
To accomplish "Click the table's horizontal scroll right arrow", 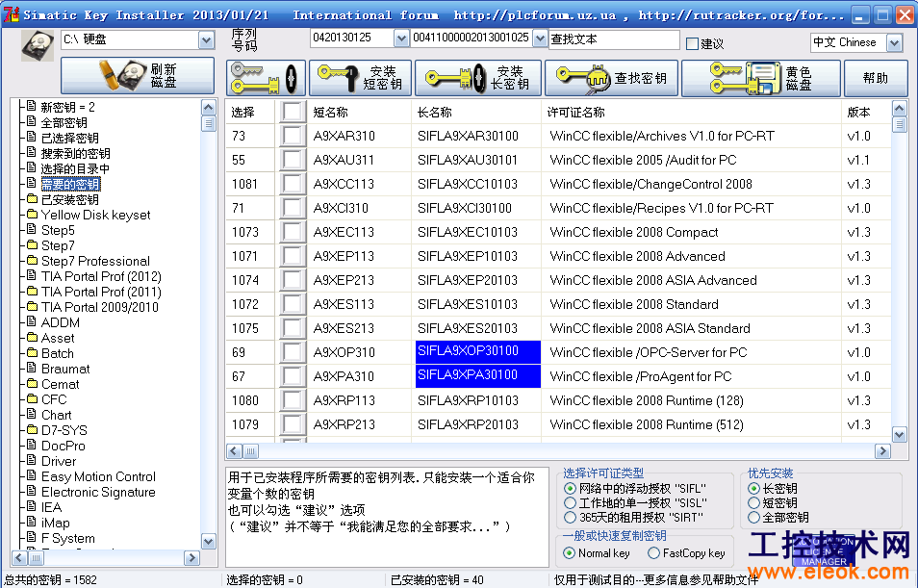I will click(882, 451).
